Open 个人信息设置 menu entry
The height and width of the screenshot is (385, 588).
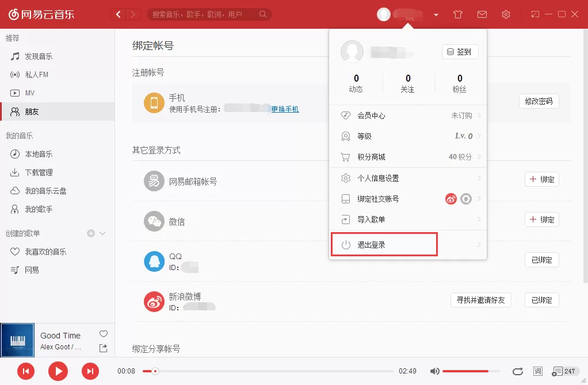pos(408,178)
